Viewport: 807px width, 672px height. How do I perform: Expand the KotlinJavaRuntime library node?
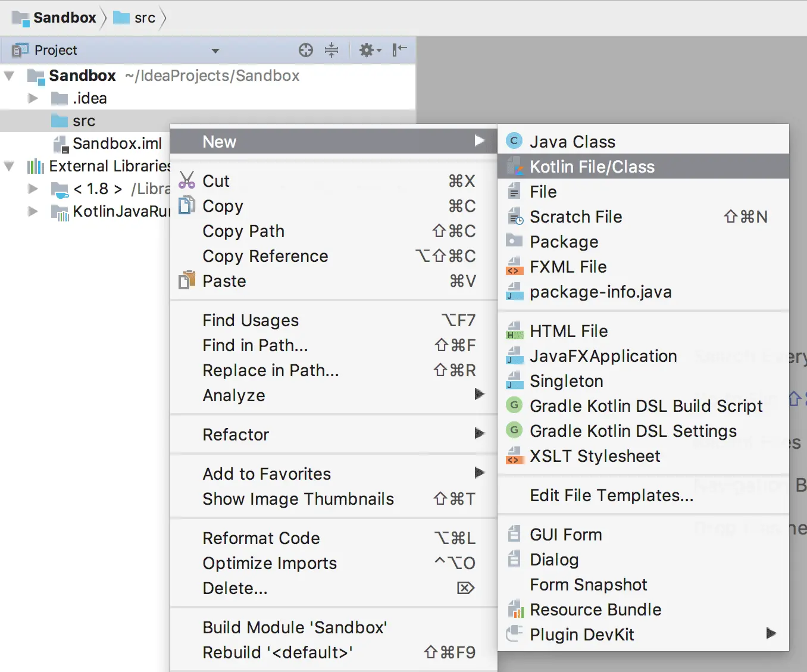coord(33,211)
